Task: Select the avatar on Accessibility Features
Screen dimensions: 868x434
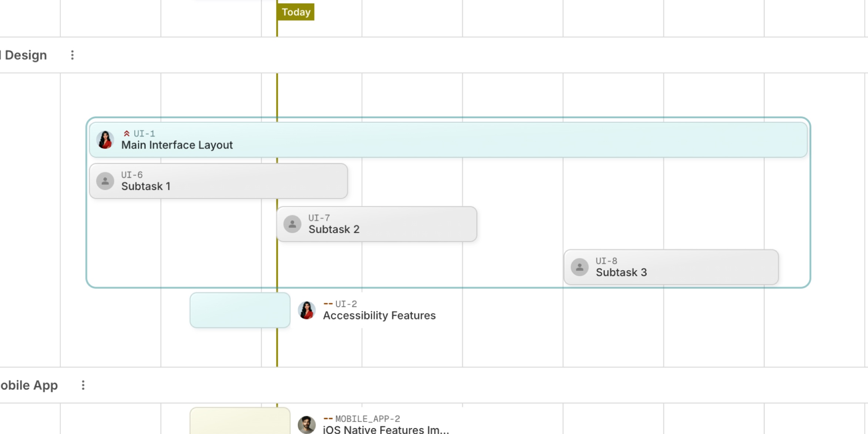Action: 306,311
